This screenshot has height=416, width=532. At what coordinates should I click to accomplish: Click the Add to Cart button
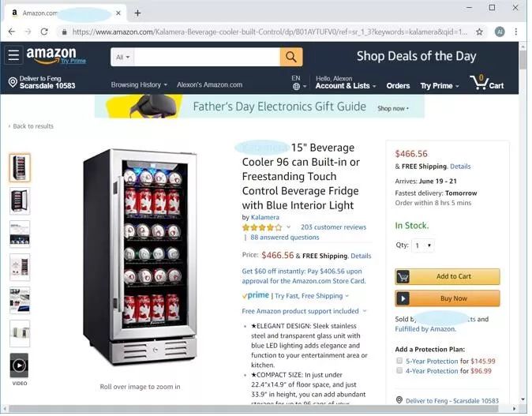pos(448,276)
